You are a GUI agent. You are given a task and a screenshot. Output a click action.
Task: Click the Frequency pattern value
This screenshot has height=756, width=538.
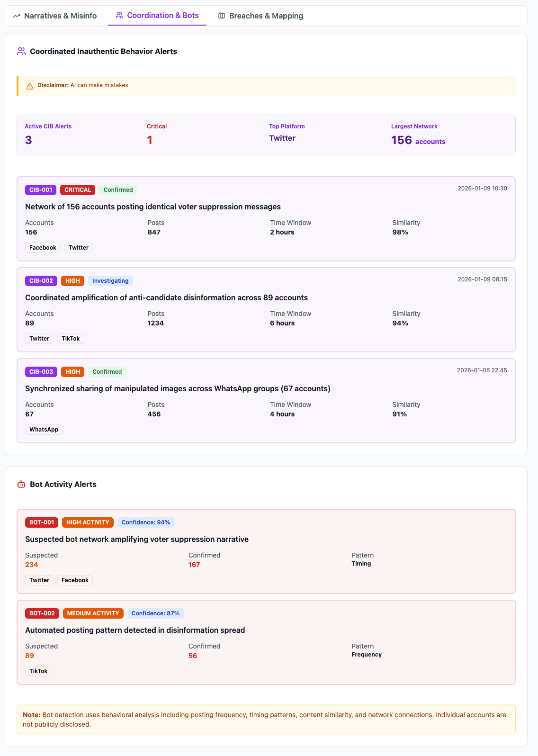point(367,655)
